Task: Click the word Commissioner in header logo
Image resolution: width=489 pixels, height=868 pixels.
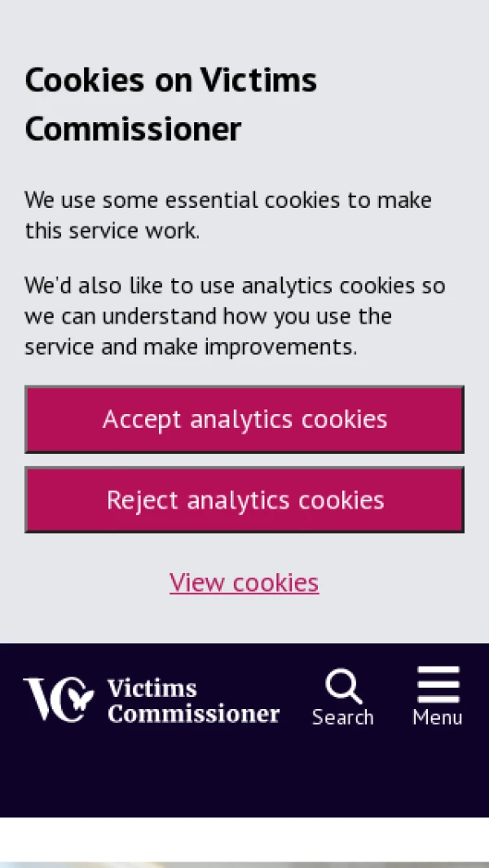Action: point(193,714)
